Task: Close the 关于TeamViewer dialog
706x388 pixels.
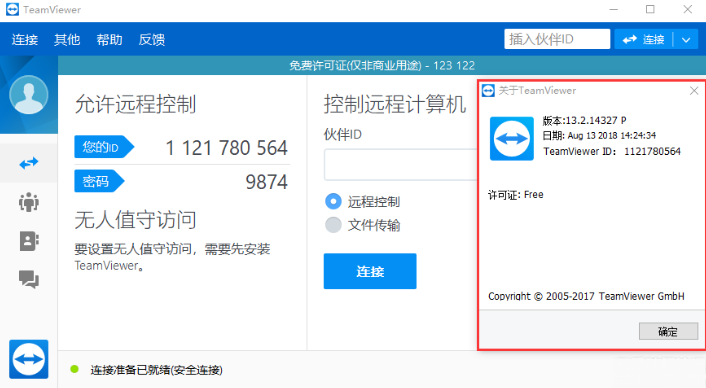Action: (x=694, y=91)
